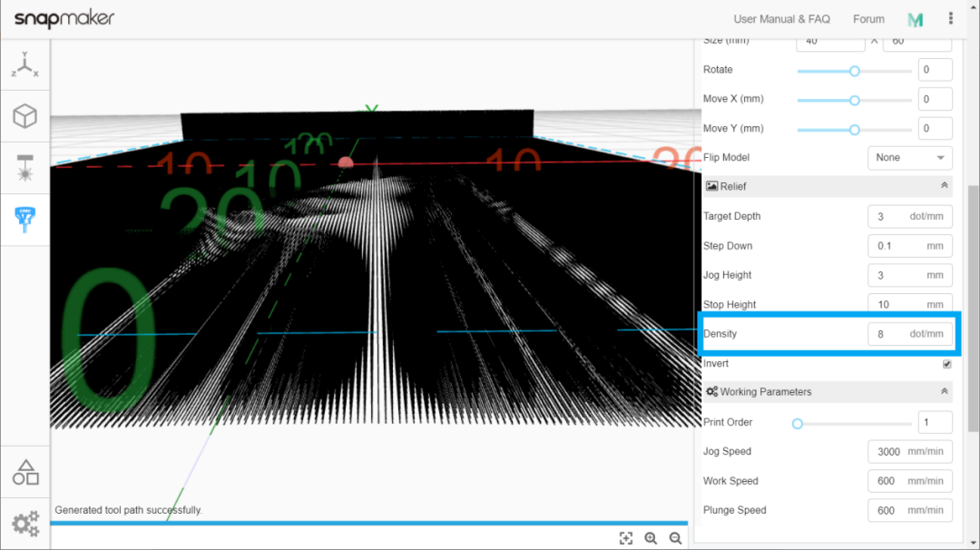
Task: Click the Density input field
Action: [910, 334]
